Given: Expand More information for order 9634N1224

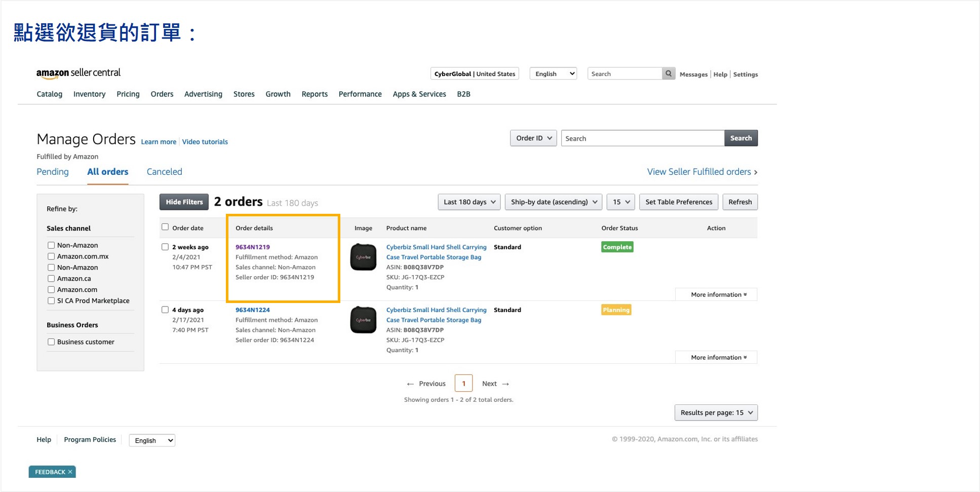Looking at the screenshot, I should [716, 357].
